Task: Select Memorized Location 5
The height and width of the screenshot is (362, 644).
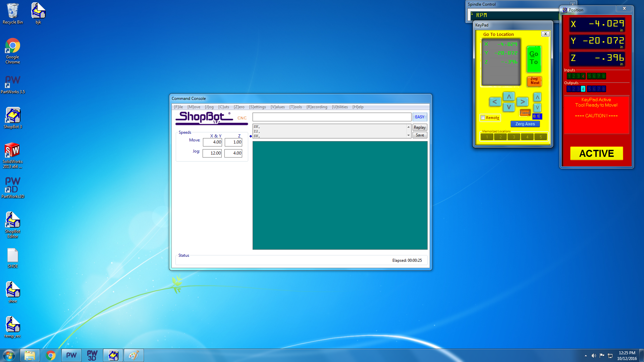Action: [x=541, y=137]
